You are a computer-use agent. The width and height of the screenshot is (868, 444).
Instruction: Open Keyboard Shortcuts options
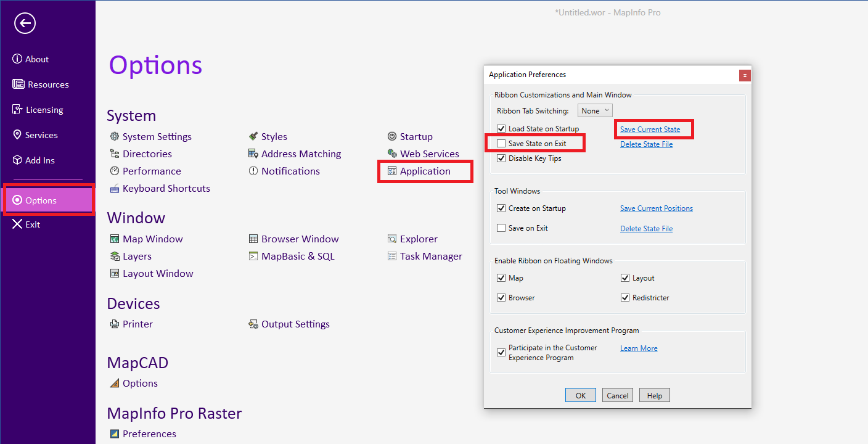click(160, 188)
